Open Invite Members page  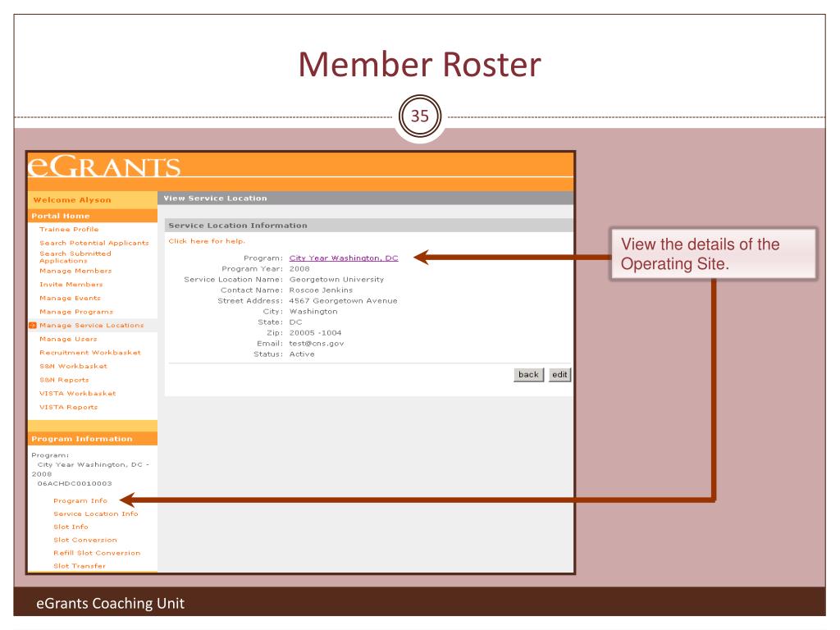tap(71, 285)
